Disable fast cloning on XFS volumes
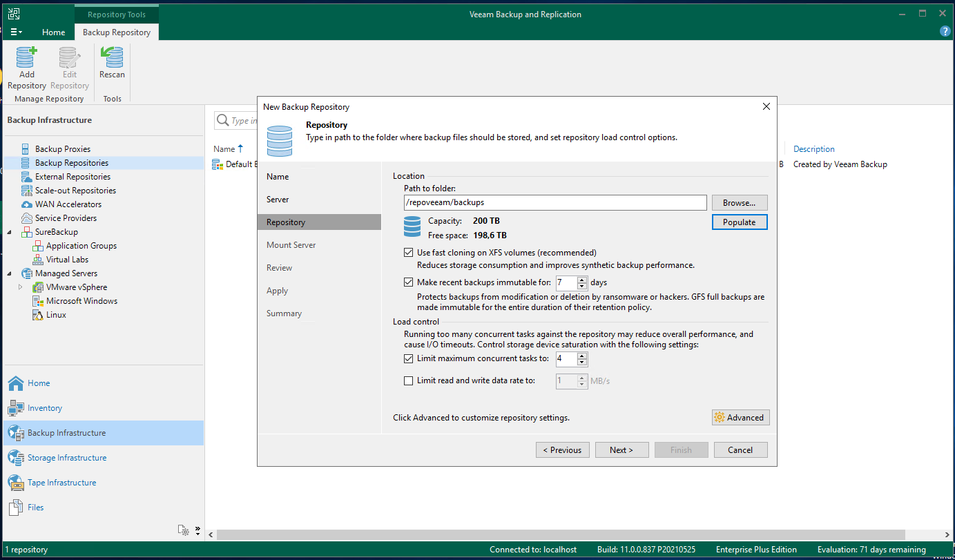 [409, 252]
